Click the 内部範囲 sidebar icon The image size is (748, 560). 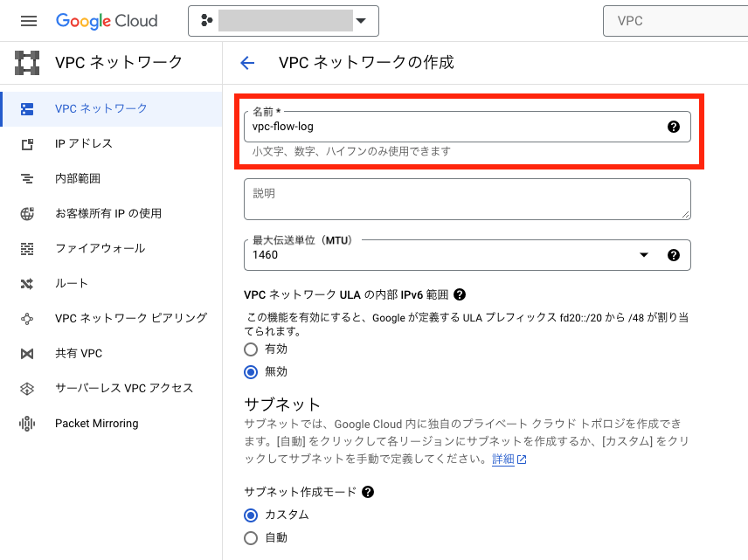(27, 179)
